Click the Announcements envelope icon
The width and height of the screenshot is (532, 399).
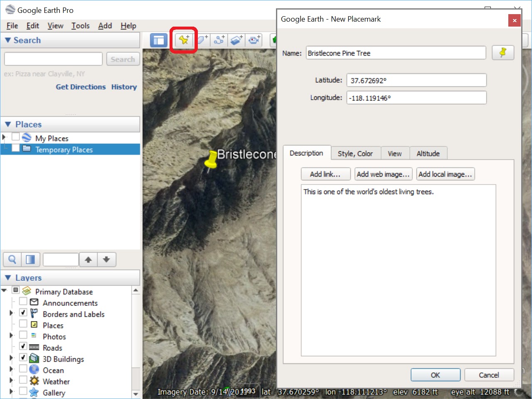[x=34, y=302]
